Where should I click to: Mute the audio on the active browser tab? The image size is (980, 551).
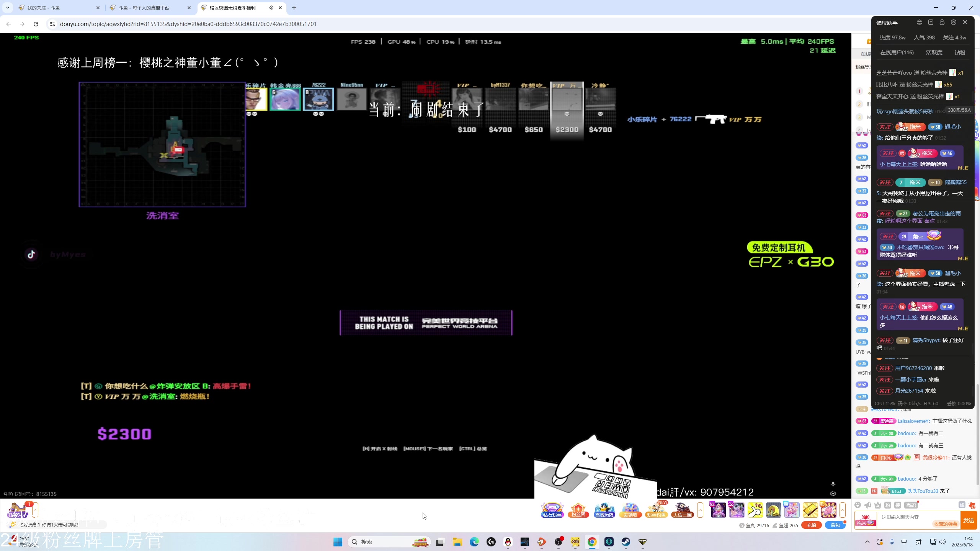pos(271,8)
